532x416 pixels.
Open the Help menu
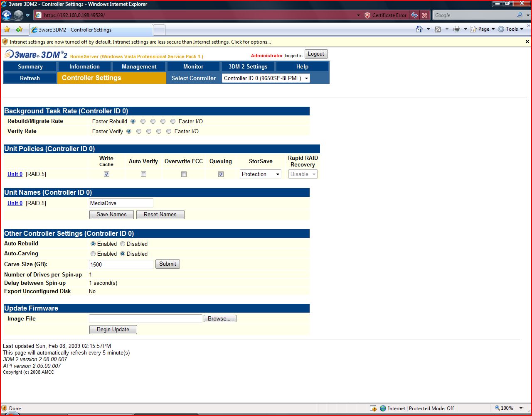302,66
